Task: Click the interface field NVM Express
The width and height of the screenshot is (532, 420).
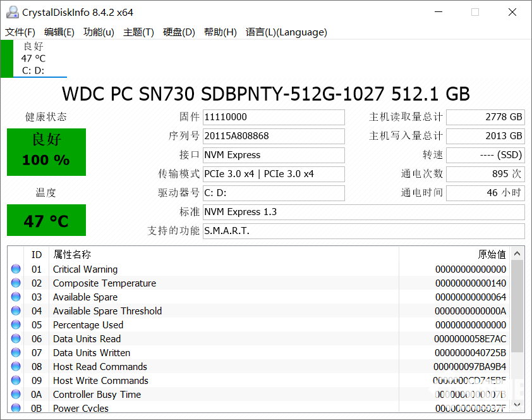Action: tap(274, 155)
